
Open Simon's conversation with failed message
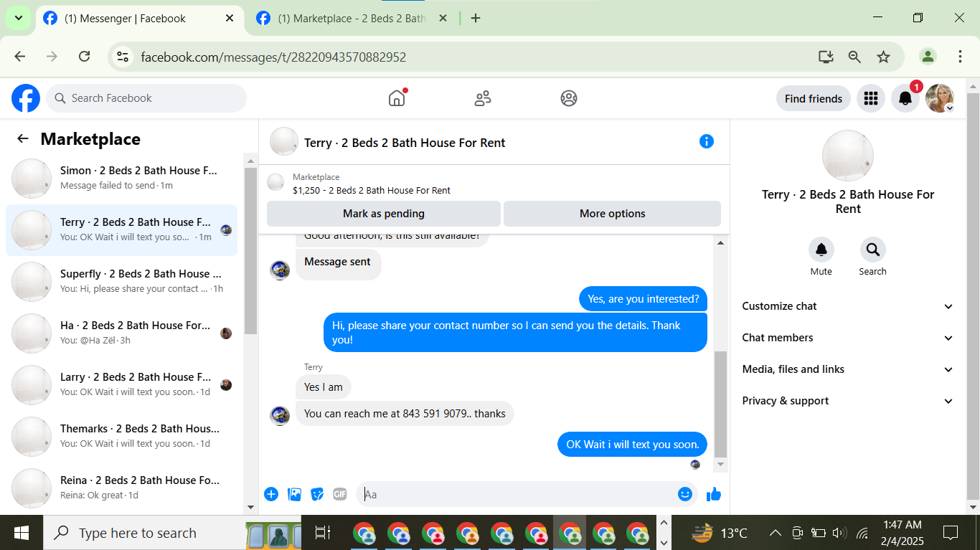[122, 178]
